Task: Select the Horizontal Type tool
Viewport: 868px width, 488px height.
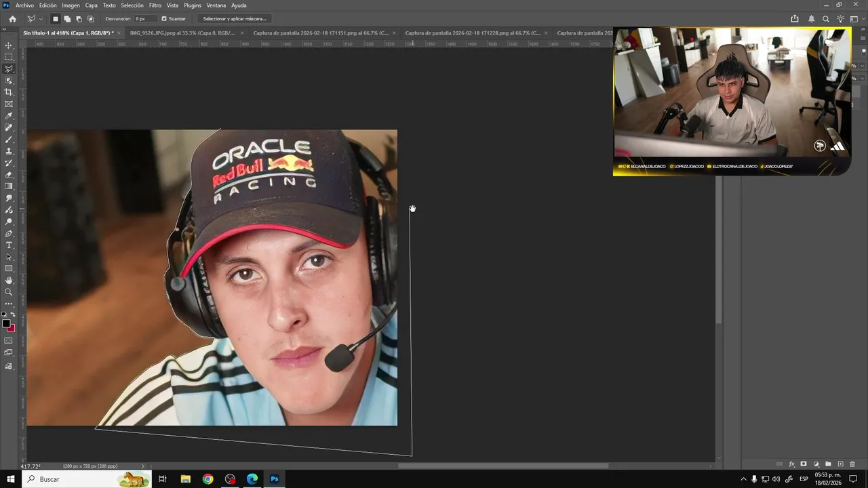Action: 9,245
